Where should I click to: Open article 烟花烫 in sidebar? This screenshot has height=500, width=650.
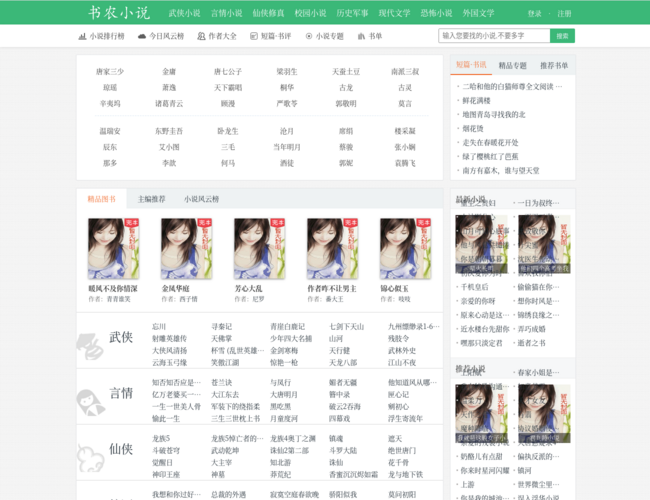click(473, 129)
